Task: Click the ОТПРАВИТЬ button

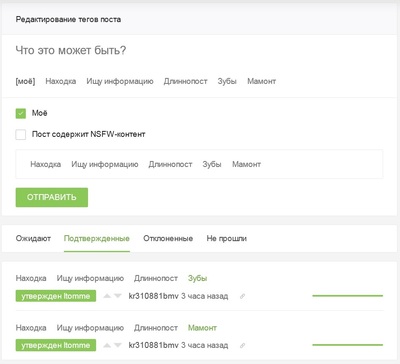Action: tap(52, 197)
